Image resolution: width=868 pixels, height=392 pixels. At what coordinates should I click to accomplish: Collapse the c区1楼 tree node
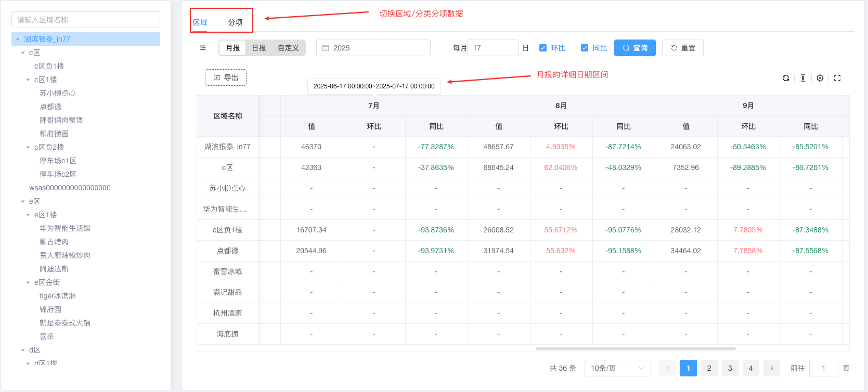tap(28, 80)
